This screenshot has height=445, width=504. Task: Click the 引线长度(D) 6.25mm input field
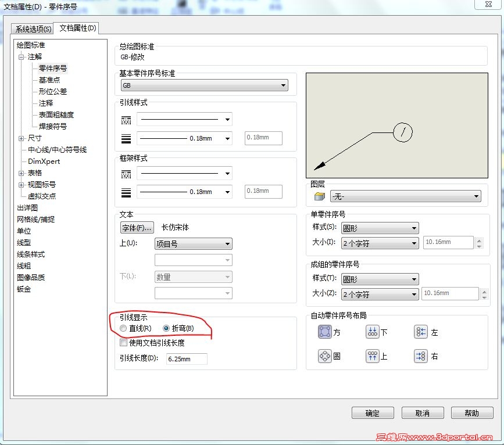[187, 359]
